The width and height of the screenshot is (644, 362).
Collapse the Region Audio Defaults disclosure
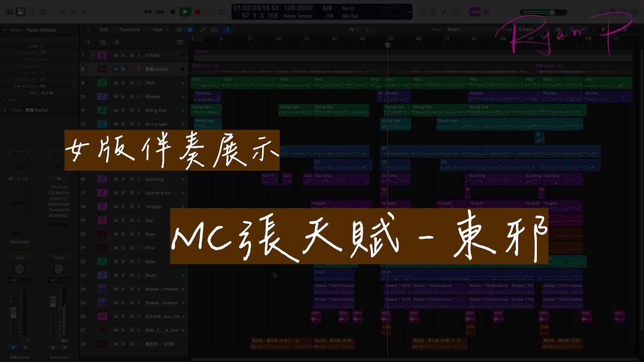click(6, 30)
